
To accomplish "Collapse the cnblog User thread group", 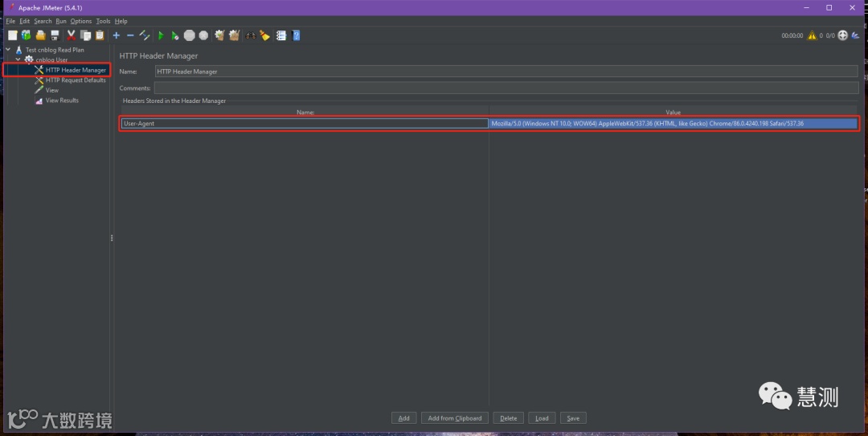I will (18, 60).
